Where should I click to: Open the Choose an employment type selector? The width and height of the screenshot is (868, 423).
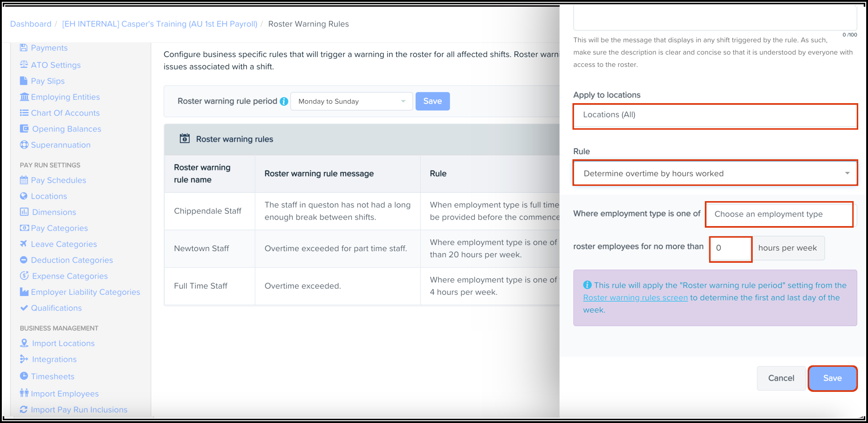click(778, 214)
